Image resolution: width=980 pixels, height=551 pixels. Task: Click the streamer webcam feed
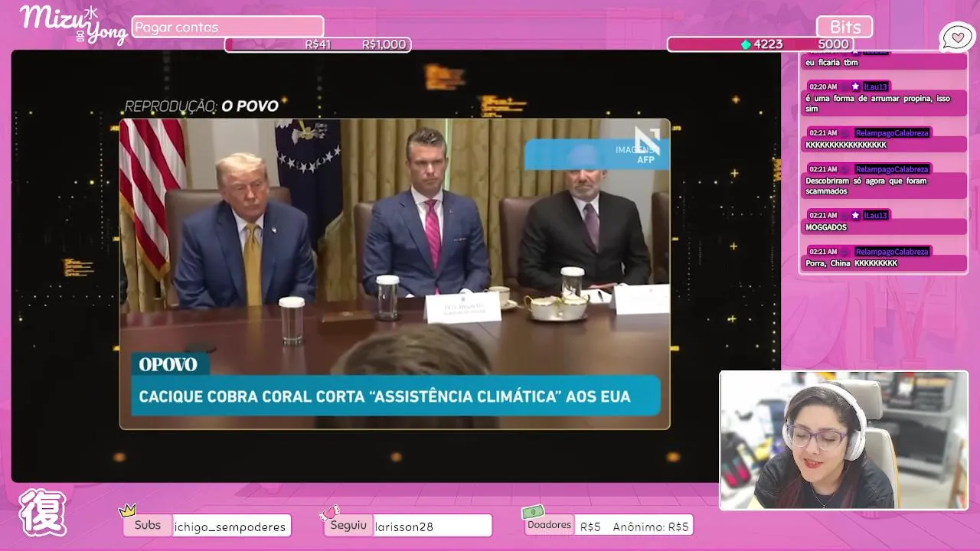coord(844,440)
